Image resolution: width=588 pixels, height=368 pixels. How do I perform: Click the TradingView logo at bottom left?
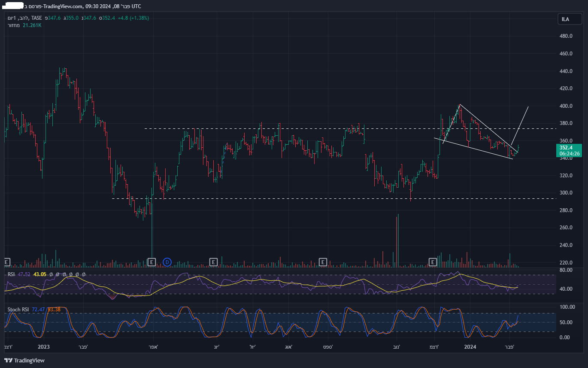coord(24,360)
